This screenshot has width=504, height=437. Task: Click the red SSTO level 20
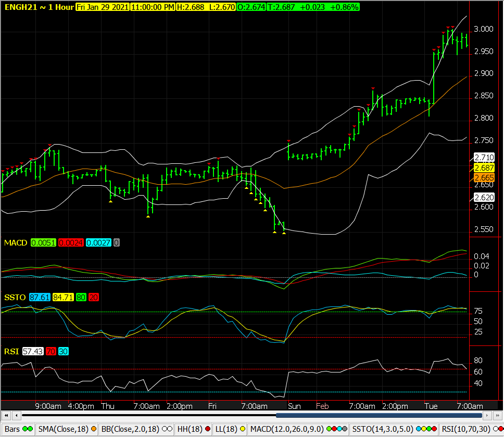point(94,298)
